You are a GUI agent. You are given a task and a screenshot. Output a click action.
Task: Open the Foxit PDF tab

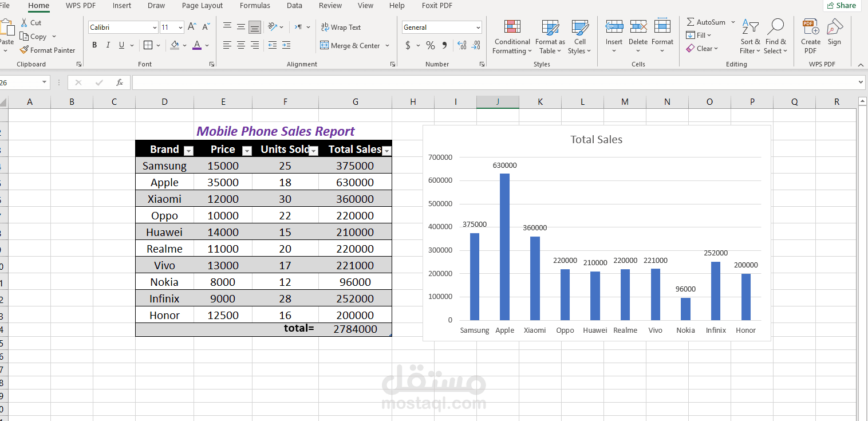437,6
